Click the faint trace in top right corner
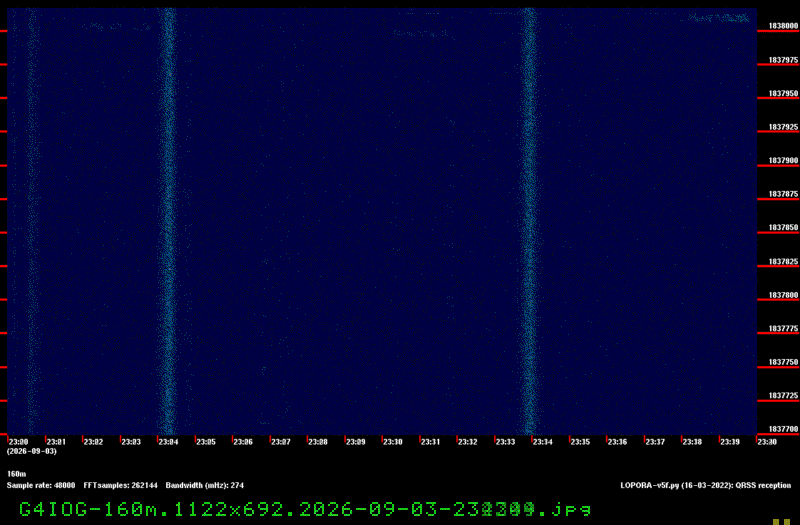 point(718,18)
